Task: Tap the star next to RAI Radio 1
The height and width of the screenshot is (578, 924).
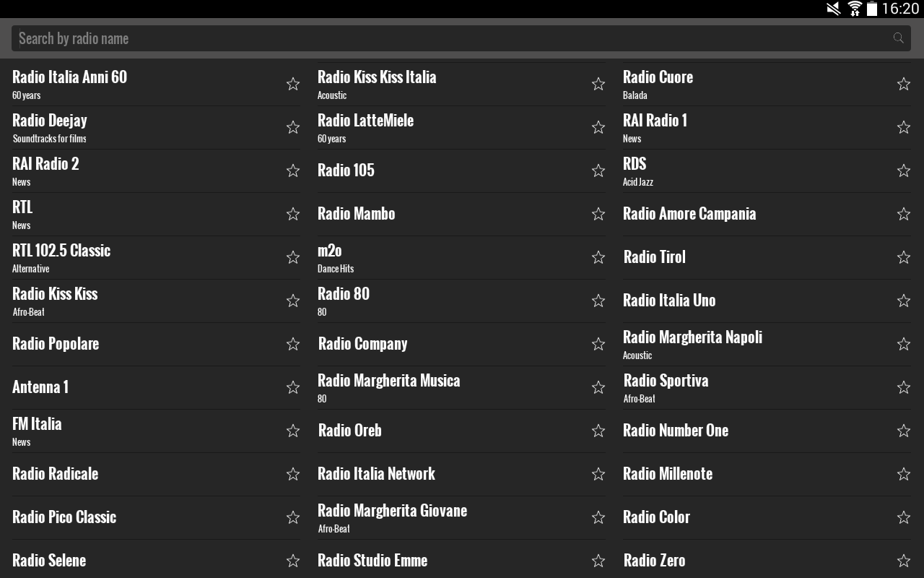Action: (904, 127)
